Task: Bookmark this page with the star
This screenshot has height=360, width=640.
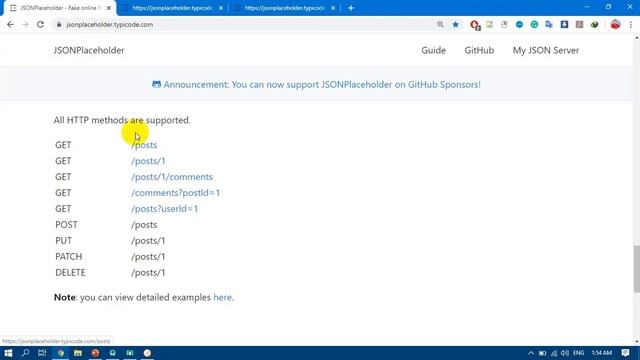Action: [x=456, y=24]
